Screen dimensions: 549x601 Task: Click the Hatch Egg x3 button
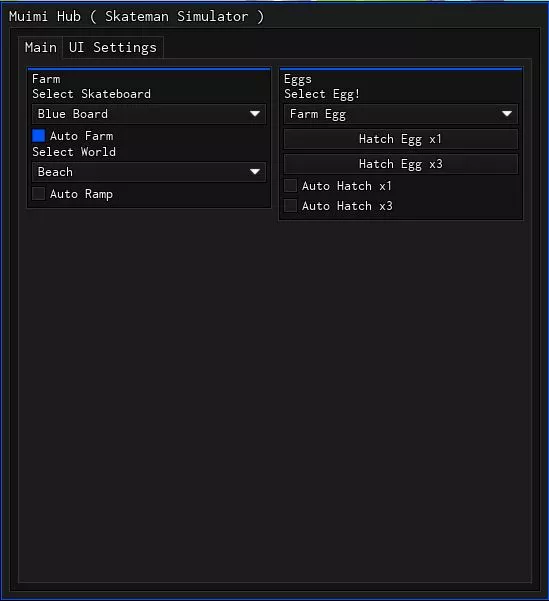(401, 164)
